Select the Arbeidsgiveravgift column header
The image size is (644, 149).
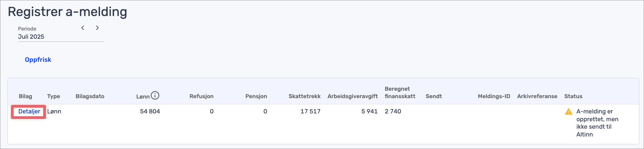coord(353,96)
